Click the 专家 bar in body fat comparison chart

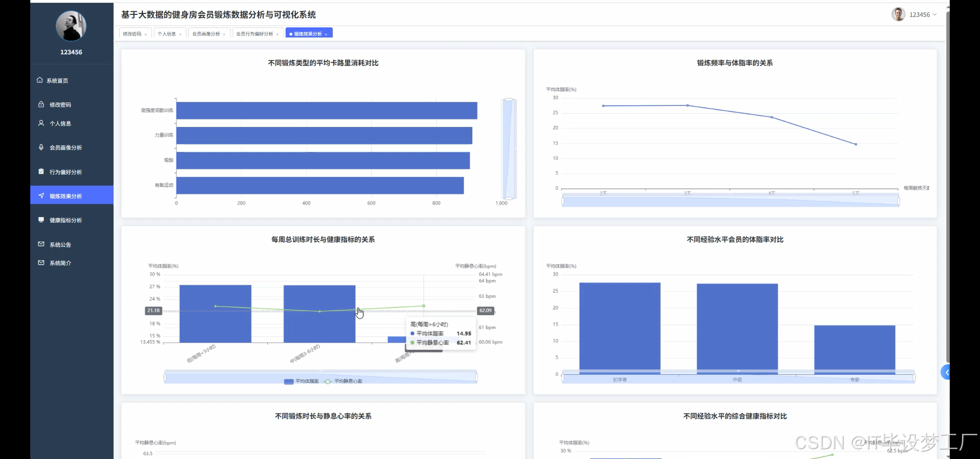(x=855, y=350)
